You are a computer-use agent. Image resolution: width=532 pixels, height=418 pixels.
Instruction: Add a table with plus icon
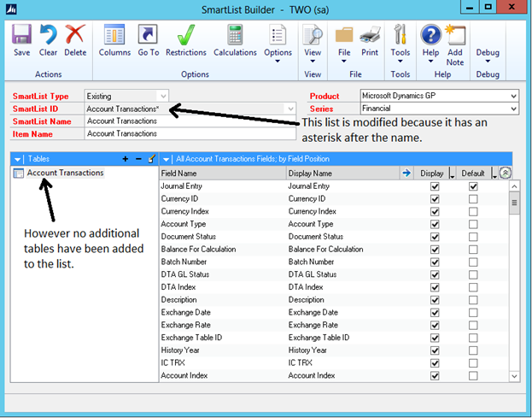click(126, 159)
